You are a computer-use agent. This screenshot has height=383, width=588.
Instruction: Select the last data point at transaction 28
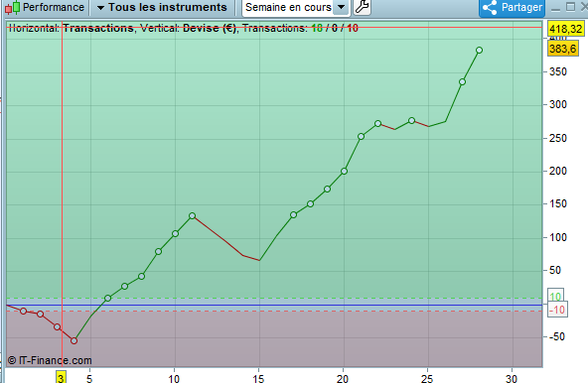tap(479, 51)
